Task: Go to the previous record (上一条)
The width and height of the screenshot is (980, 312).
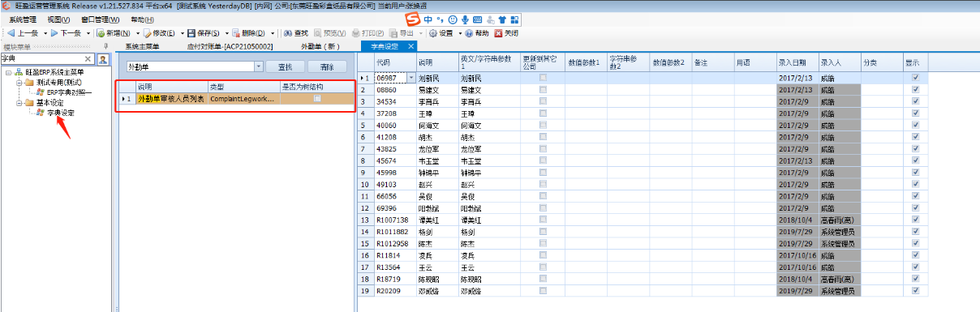Action: [22, 33]
